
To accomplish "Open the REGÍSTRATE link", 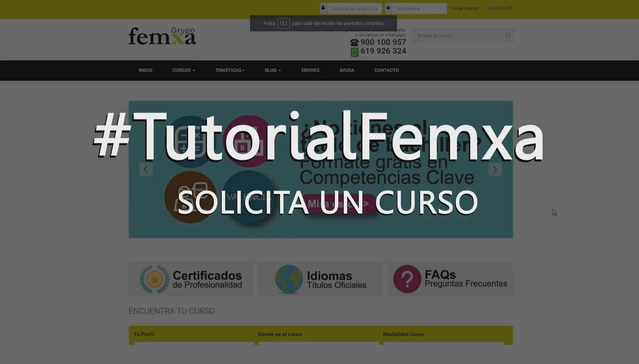I will (x=500, y=8).
